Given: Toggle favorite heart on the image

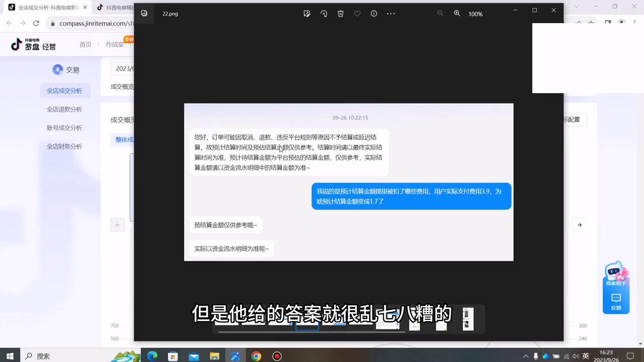Looking at the screenshot, I should pos(357,14).
